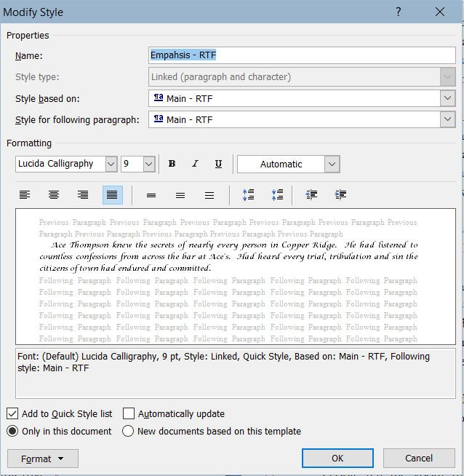This screenshot has height=476, width=464.
Task: Toggle Underline formatting button
Action: tap(218, 164)
